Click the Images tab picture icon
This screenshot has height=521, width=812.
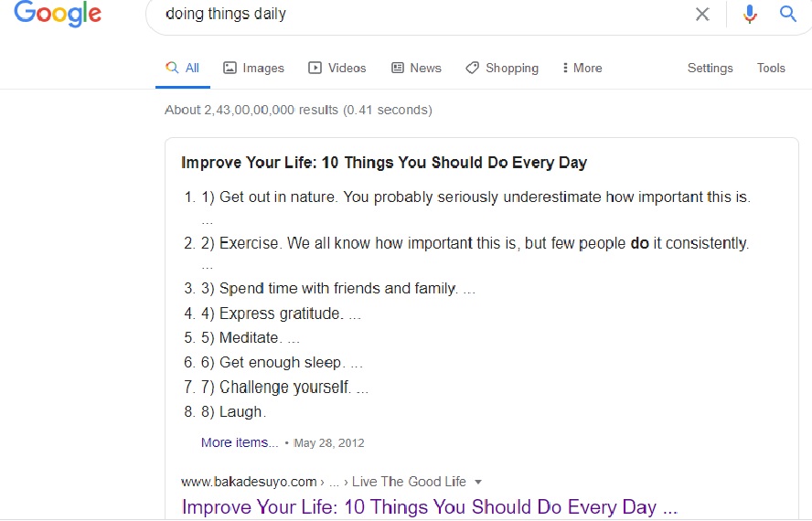230,68
